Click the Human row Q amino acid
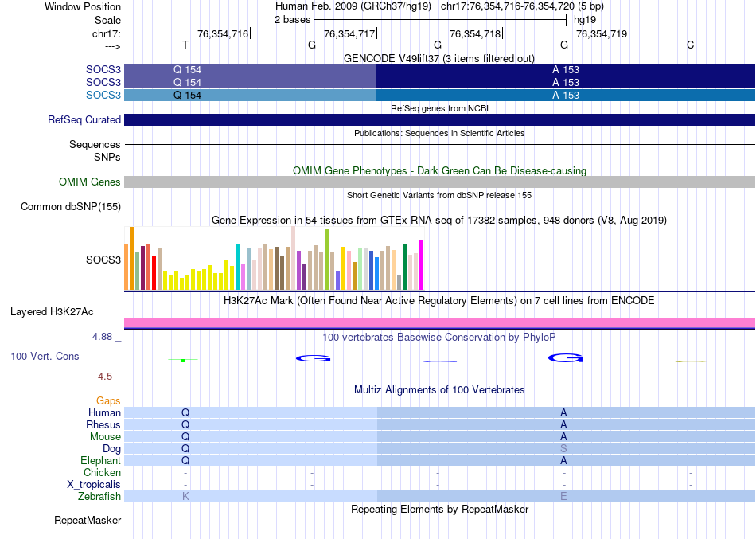Viewport: 756px width, 539px height. tap(185, 412)
